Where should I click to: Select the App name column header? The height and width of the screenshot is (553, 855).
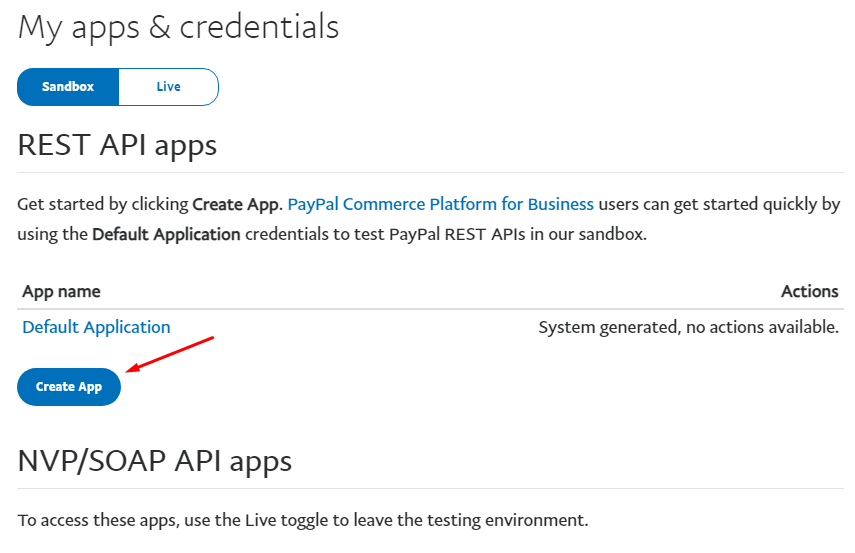pos(61,291)
